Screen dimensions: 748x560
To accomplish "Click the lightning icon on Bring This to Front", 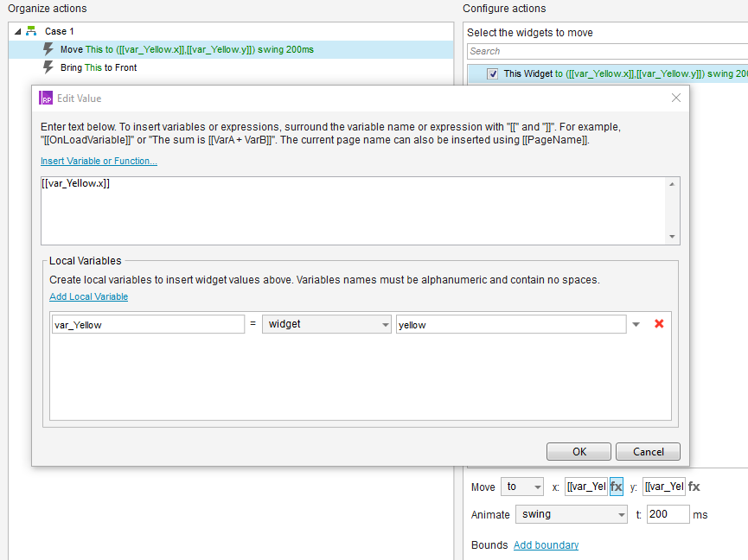I will [x=48, y=67].
